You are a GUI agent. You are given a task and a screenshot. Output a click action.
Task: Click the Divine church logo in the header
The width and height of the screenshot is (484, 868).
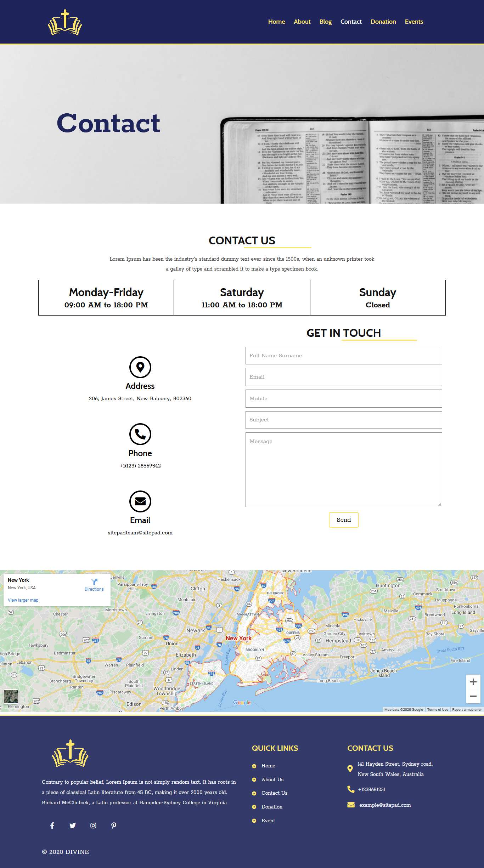pyautogui.click(x=65, y=22)
